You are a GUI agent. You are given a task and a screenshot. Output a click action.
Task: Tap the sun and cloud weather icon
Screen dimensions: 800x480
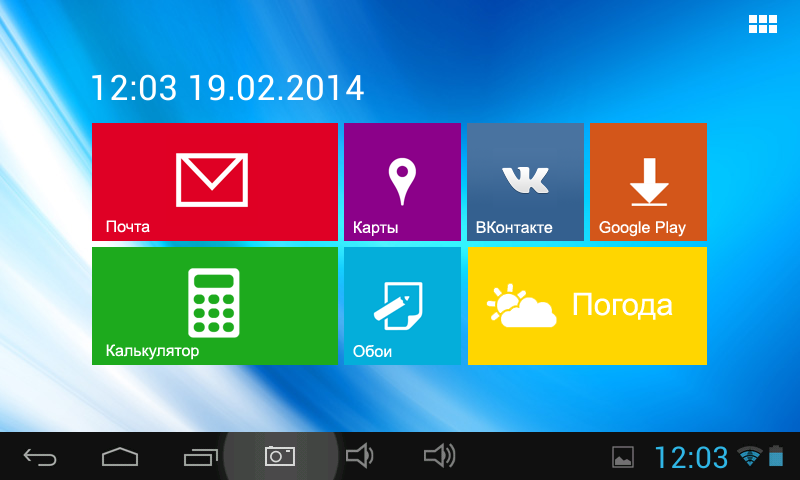pos(521,307)
